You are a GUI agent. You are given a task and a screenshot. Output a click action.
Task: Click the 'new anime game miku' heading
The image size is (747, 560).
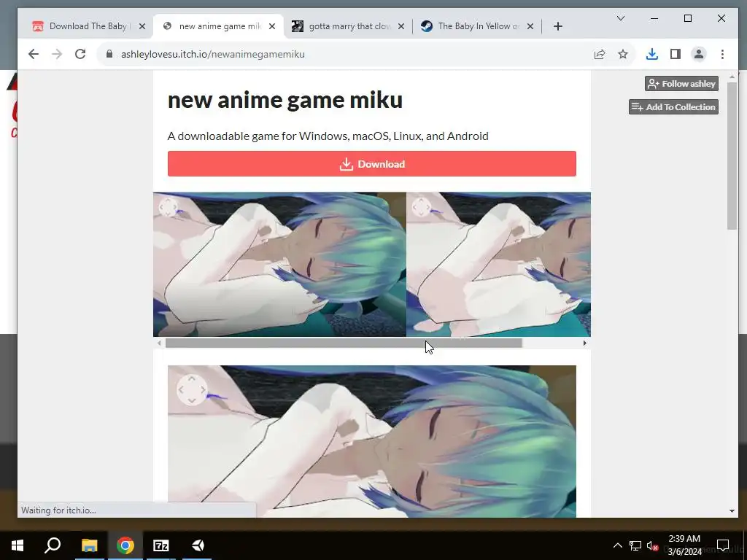[x=285, y=100]
